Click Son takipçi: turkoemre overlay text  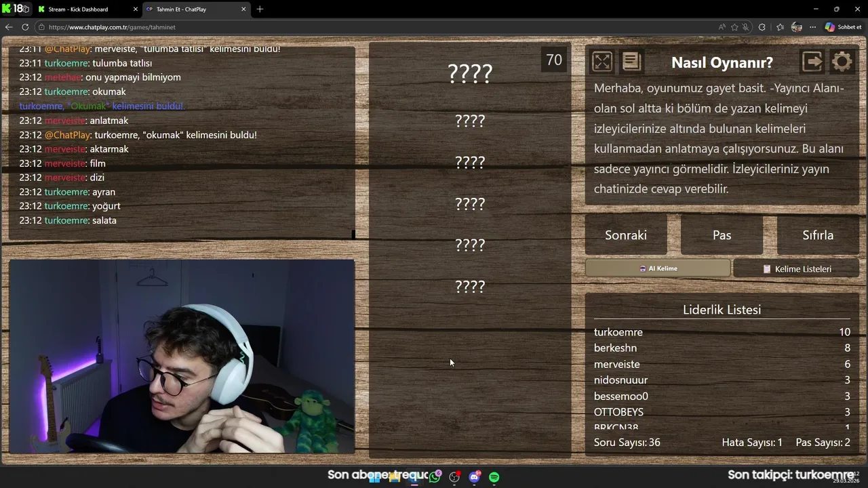(791, 474)
